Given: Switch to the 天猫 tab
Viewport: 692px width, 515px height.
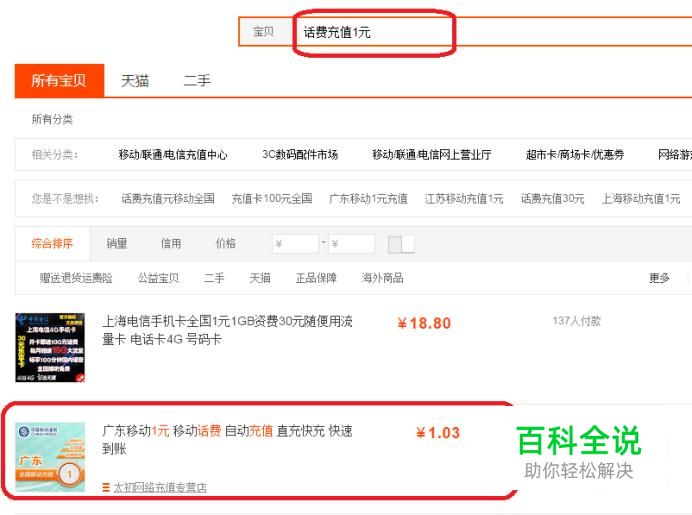Looking at the screenshot, I should [135, 81].
